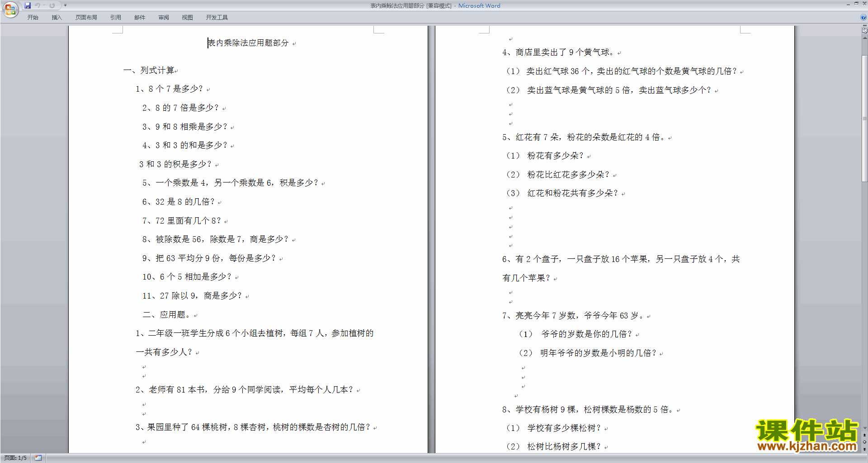Click the line 松树比杨树多几棵？
This screenshot has width=868, height=463.
[x=554, y=447]
